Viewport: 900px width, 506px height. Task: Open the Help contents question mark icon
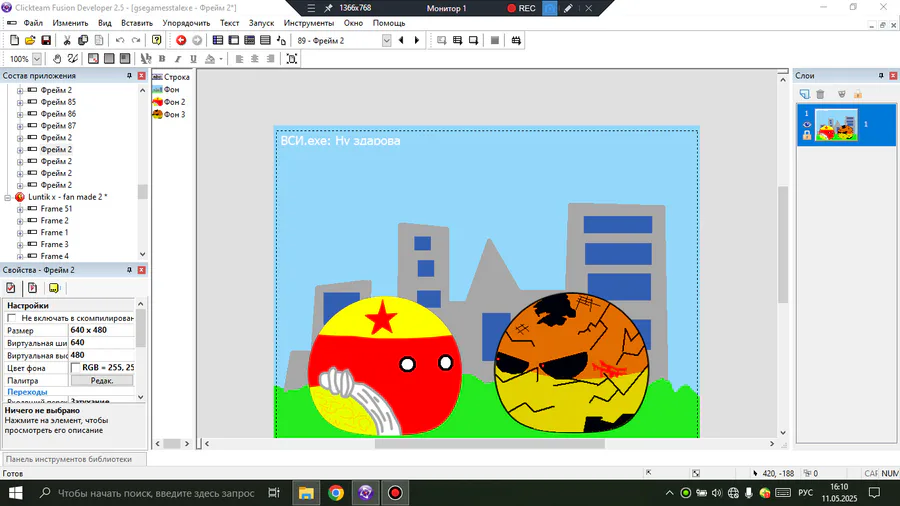tap(156, 40)
